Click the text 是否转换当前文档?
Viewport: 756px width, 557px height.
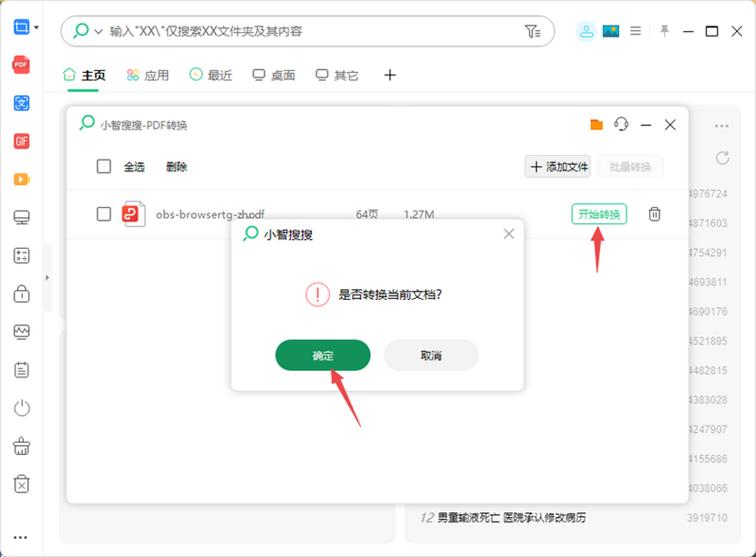pyautogui.click(x=391, y=294)
